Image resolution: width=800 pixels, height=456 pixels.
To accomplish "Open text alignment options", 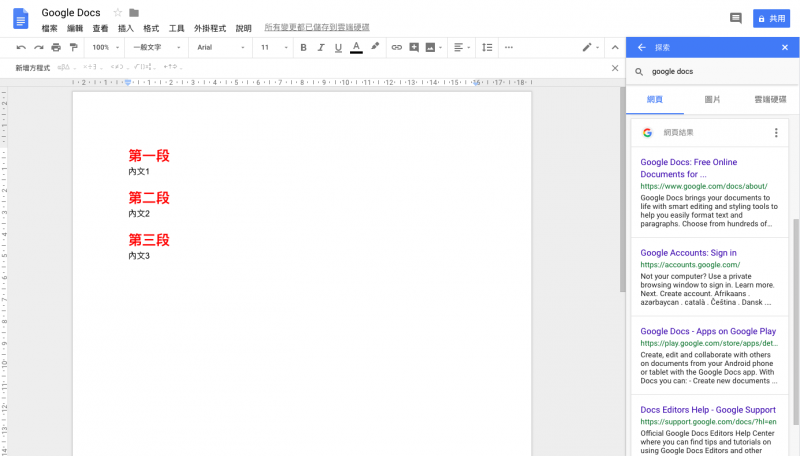I will click(x=461, y=47).
